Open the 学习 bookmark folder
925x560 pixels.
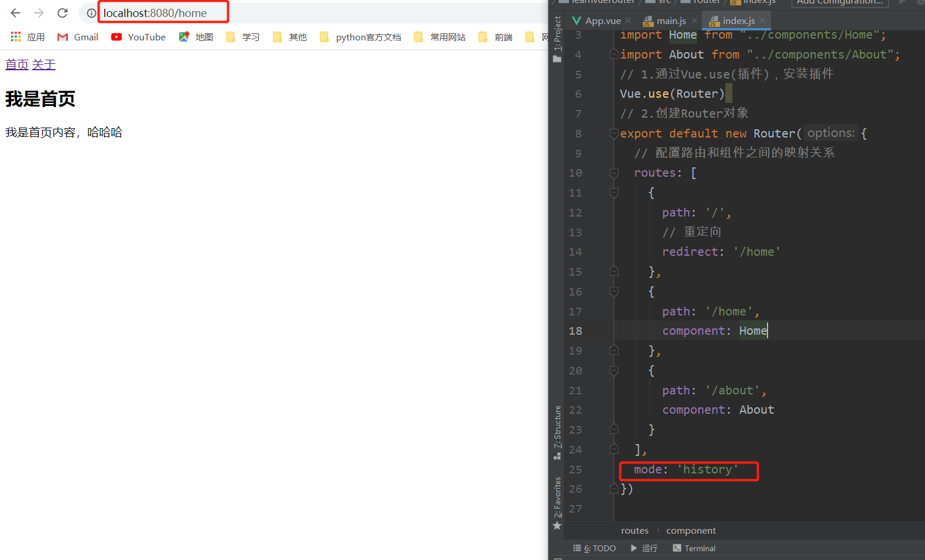(243, 37)
